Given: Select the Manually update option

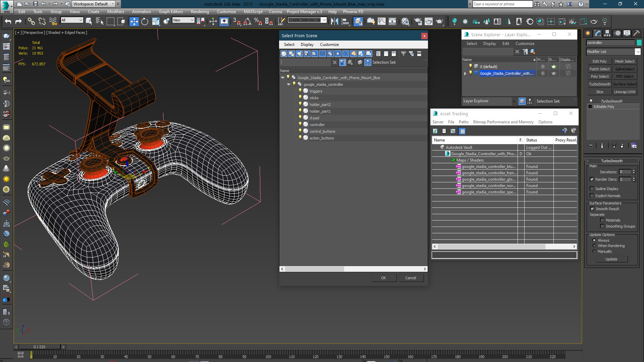Looking at the screenshot, I should coord(594,251).
